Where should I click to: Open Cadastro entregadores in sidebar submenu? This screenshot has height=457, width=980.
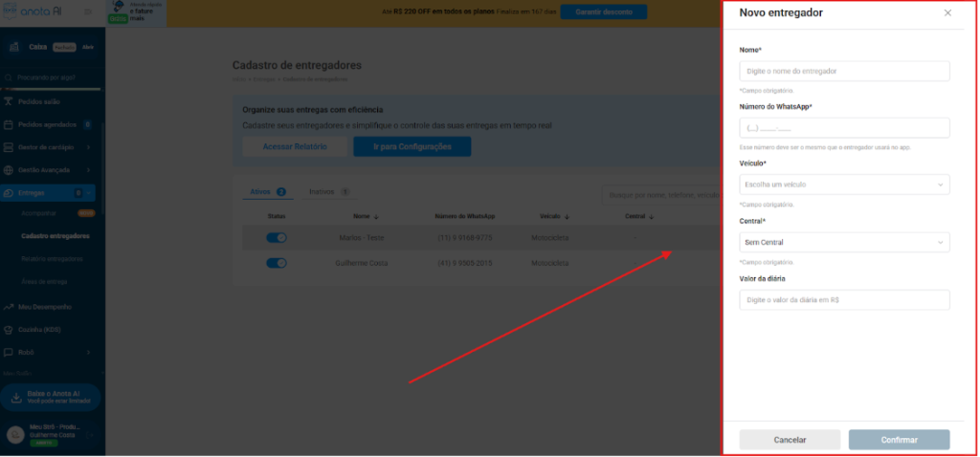point(56,235)
